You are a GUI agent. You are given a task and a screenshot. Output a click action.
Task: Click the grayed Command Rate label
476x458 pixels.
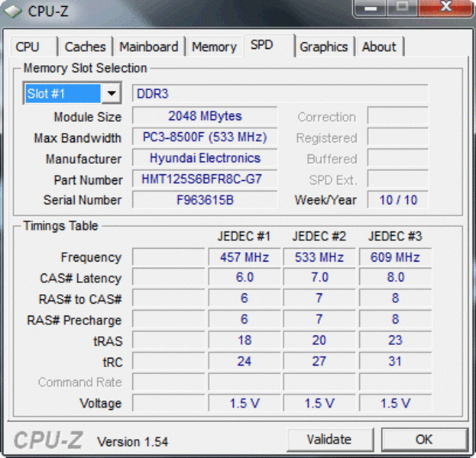(80, 382)
